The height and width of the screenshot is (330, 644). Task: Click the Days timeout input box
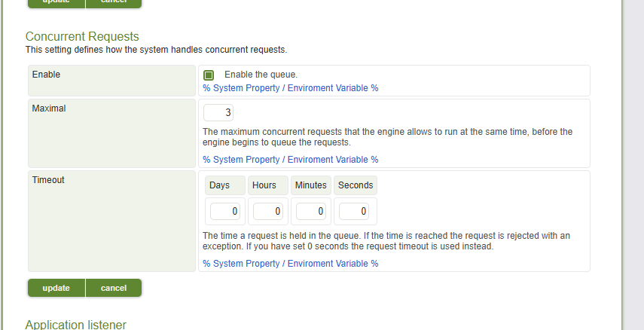coord(224,212)
